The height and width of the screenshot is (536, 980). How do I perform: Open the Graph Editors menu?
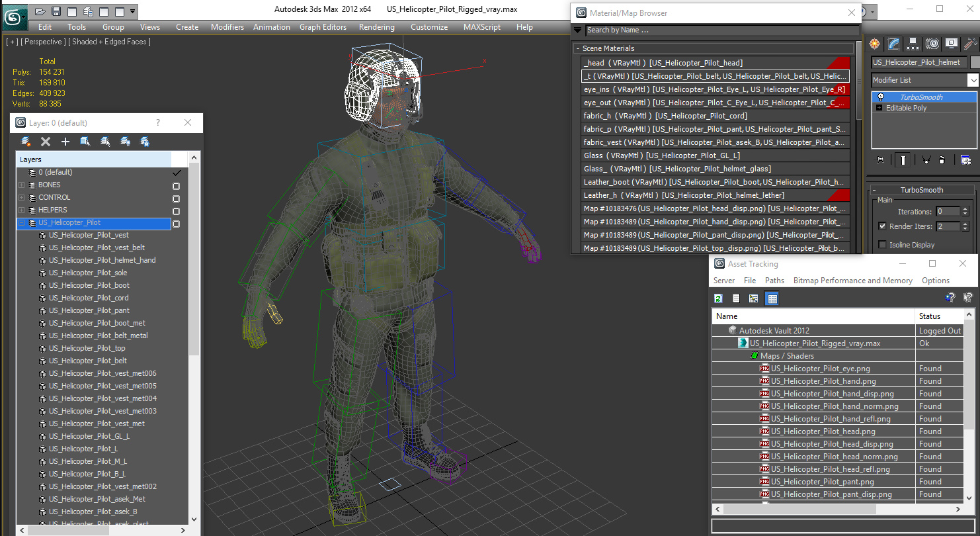click(x=323, y=27)
